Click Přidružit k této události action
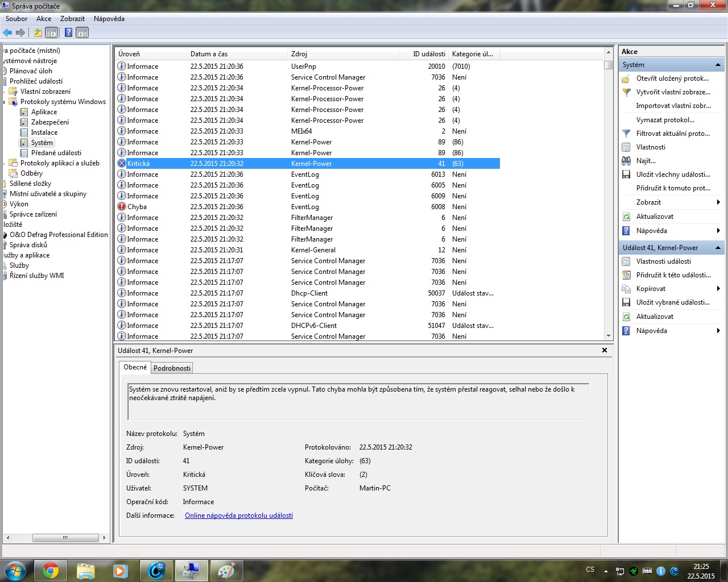The height and width of the screenshot is (582, 728). coord(673,275)
